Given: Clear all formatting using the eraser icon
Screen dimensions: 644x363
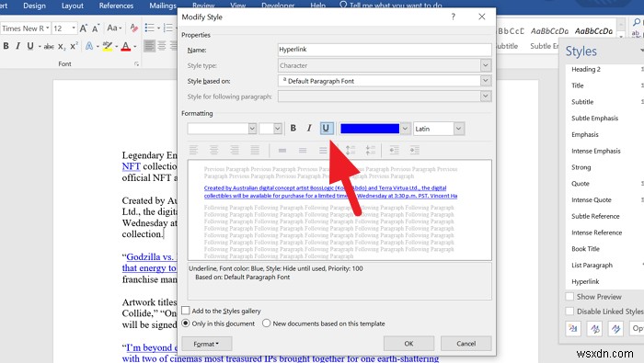Looking at the screenshot, I should coord(134,28).
